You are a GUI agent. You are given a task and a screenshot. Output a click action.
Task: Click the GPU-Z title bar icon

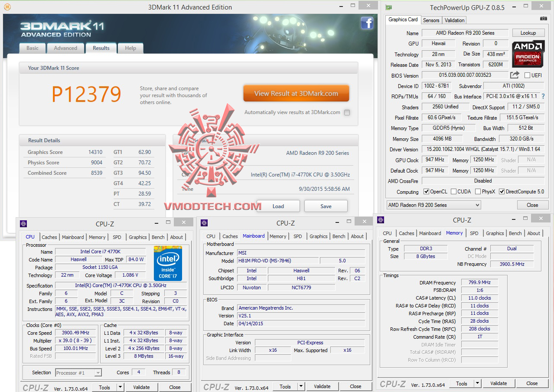pyautogui.click(x=388, y=7)
